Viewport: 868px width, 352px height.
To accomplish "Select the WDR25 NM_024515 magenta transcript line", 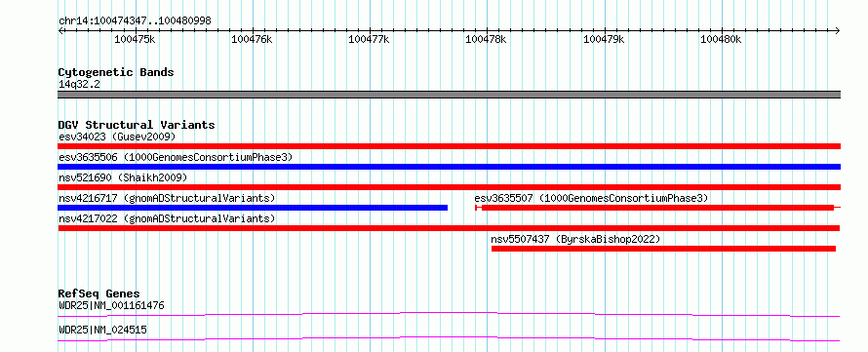I will [x=449, y=338].
